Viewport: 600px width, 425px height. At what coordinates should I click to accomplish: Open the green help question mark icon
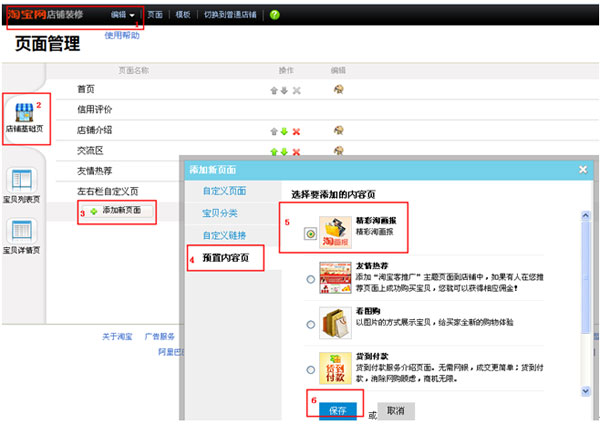coord(274,15)
